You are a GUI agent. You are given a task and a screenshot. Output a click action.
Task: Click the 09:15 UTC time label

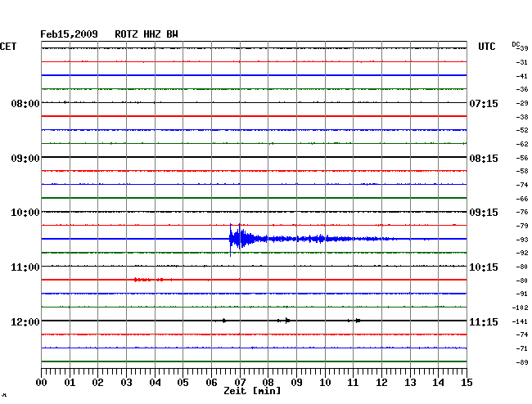click(484, 213)
